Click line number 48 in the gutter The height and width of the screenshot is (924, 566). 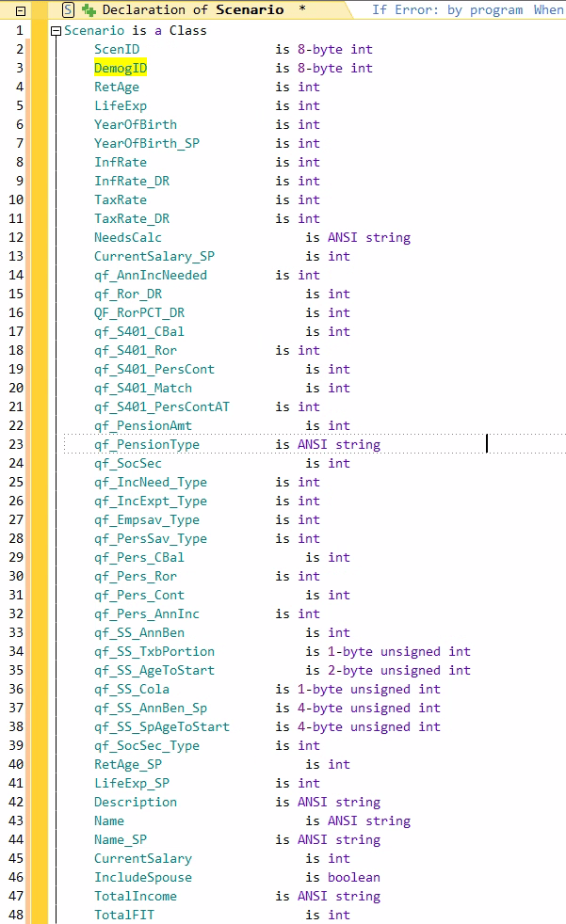(x=19, y=915)
